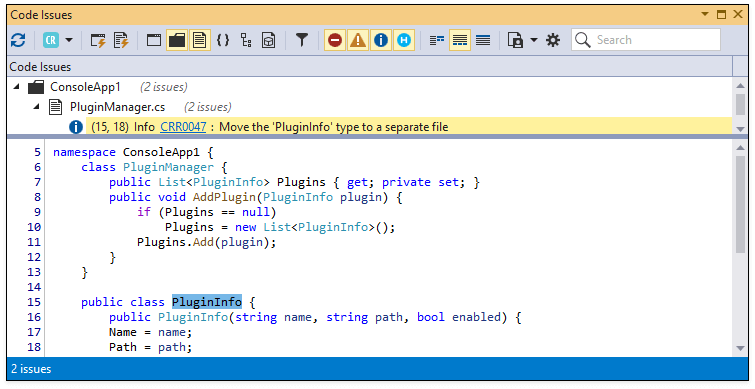
Task: Click "PluginManager" class name on line 6
Action: click(168, 167)
